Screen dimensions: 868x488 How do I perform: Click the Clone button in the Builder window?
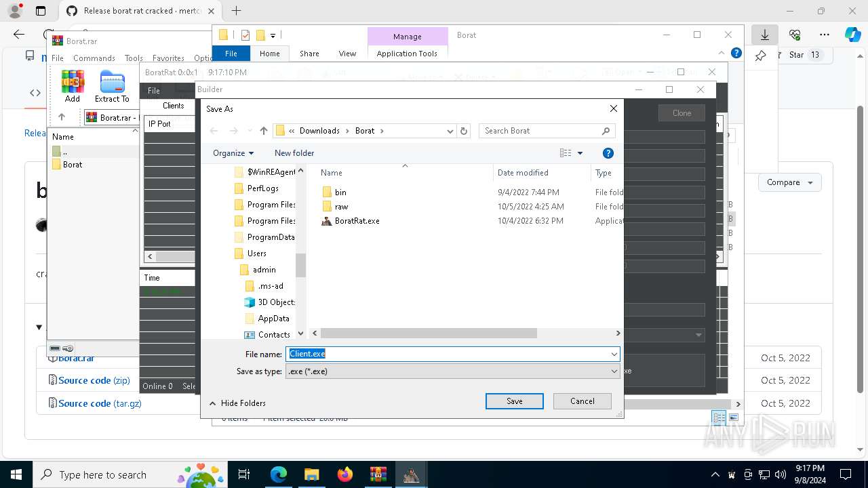(x=682, y=113)
